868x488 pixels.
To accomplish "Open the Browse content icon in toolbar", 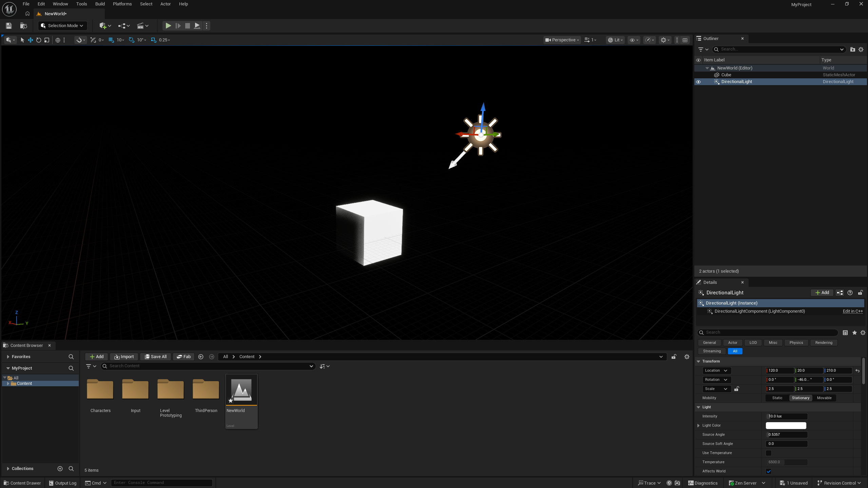I will tap(23, 26).
